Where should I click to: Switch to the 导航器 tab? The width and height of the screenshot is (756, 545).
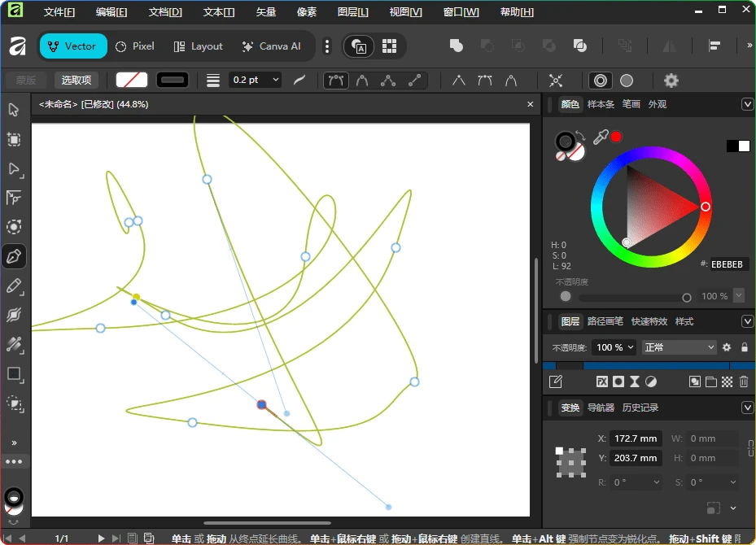[601, 408]
